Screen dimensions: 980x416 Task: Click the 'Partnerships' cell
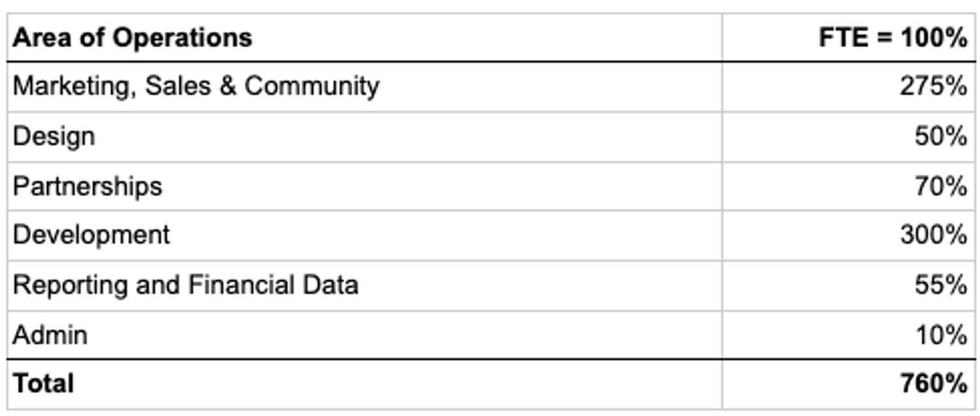[x=88, y=186]
